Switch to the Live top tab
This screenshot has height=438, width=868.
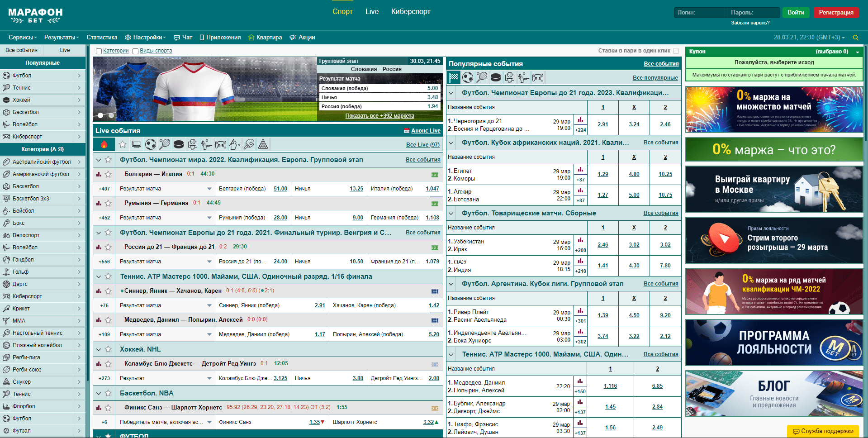[x=372, y=12]
